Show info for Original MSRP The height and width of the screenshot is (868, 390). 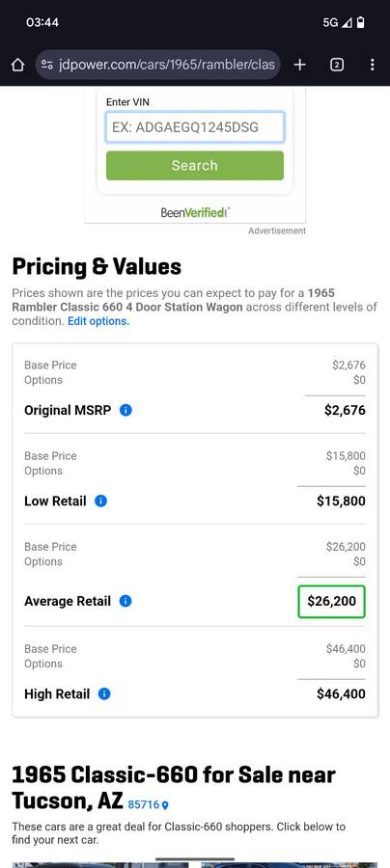pos(125,410)
